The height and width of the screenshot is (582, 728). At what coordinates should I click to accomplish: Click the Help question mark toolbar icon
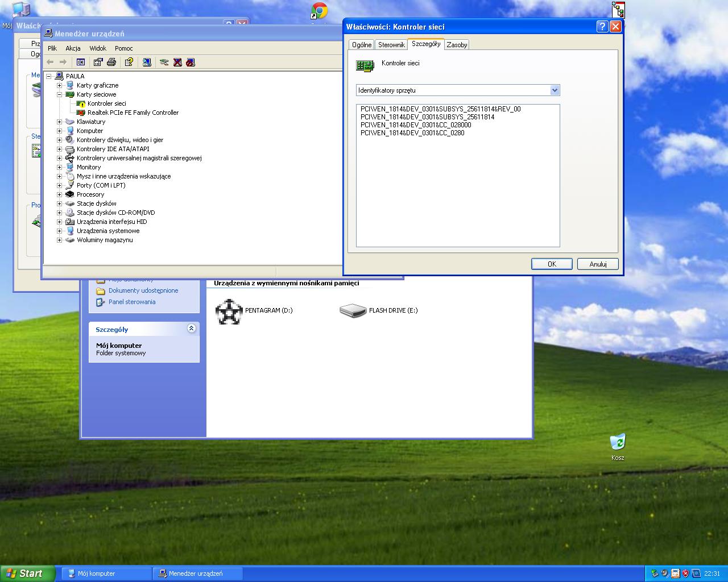(129, 62)
